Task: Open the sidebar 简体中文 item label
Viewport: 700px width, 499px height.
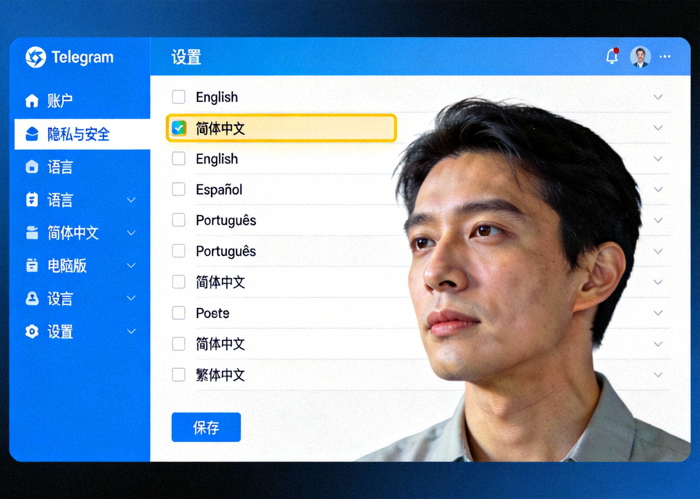Action: (x=73, y=233)
